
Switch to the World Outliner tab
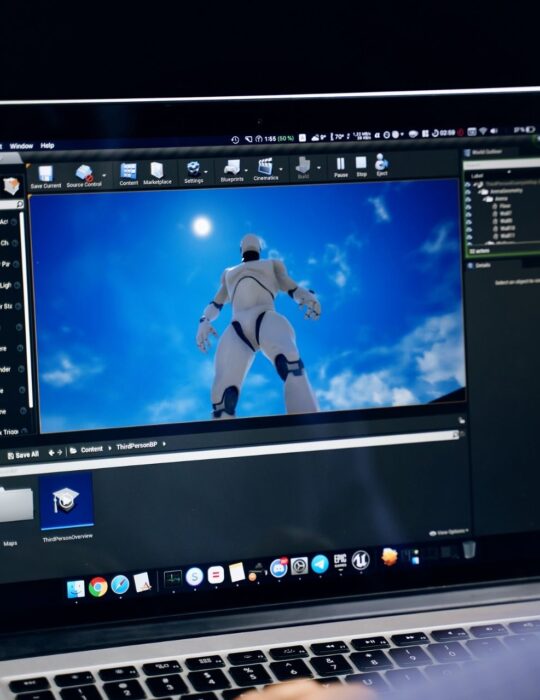point(486,152)
